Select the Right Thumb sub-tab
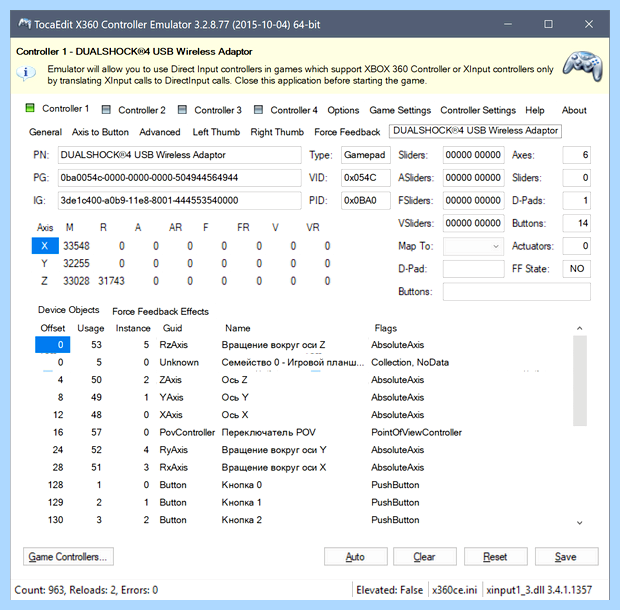This screenshot has width=620, height=610. (x=277, y=132)
